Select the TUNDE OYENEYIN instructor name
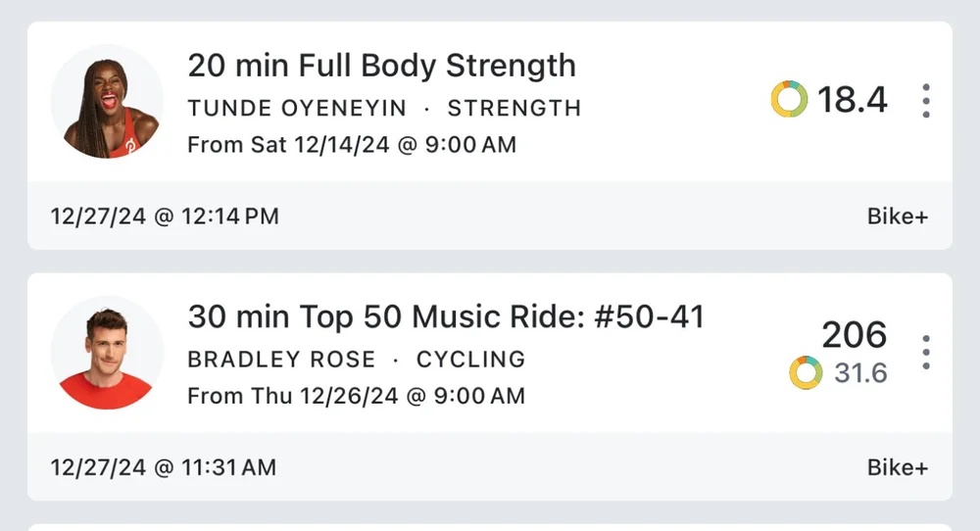980x531 pixels. click(297, 108)
